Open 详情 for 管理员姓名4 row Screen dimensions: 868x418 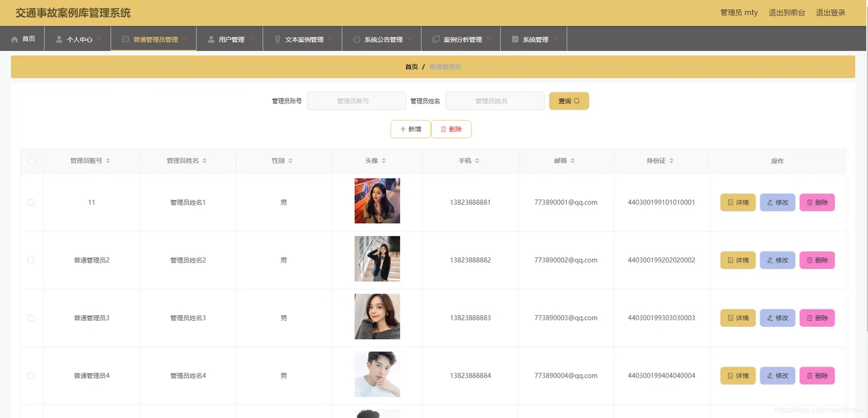coord(738,376)
